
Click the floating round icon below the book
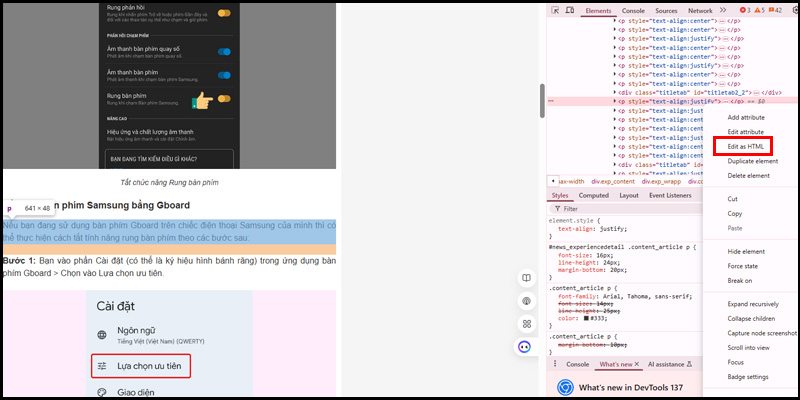(x=526, y=301)
